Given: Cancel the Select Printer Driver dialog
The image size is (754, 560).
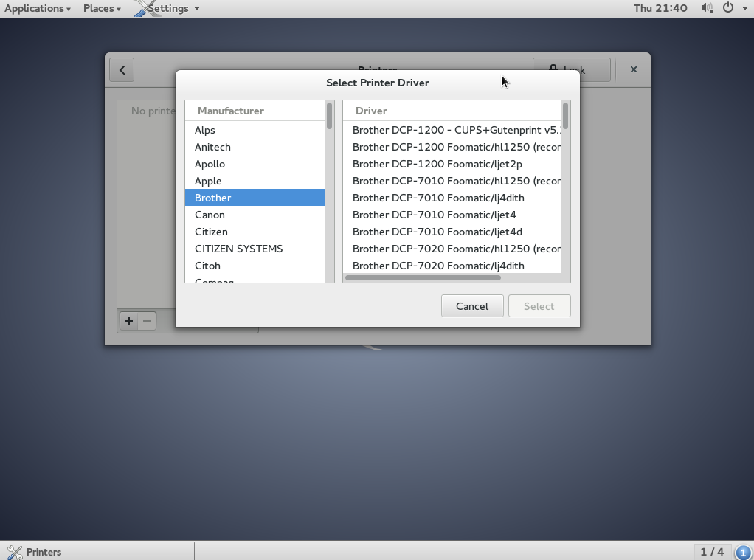Looking at the screenshot, I should (x=472, y=306).
